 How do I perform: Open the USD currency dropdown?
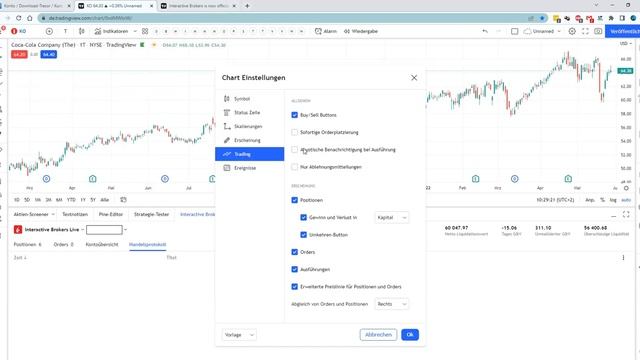[x=625, y=43]
